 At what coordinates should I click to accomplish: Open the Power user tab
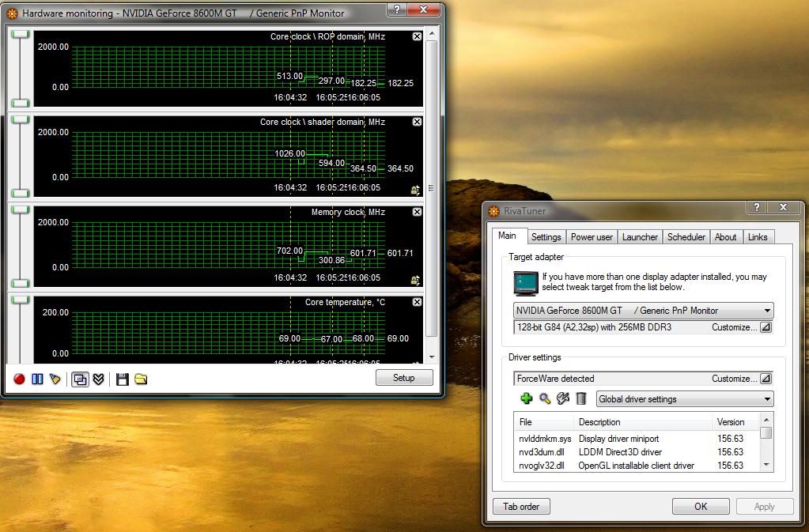click(592, 237)
